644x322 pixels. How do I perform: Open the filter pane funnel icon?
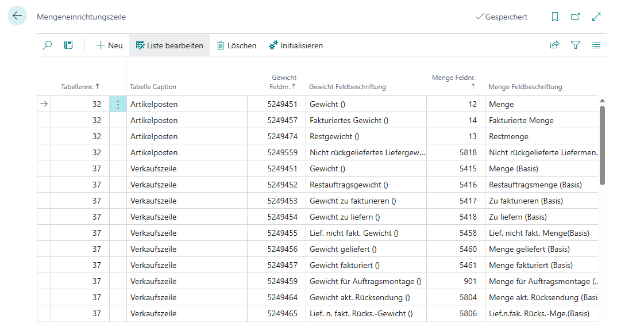[x=576, y=45]
